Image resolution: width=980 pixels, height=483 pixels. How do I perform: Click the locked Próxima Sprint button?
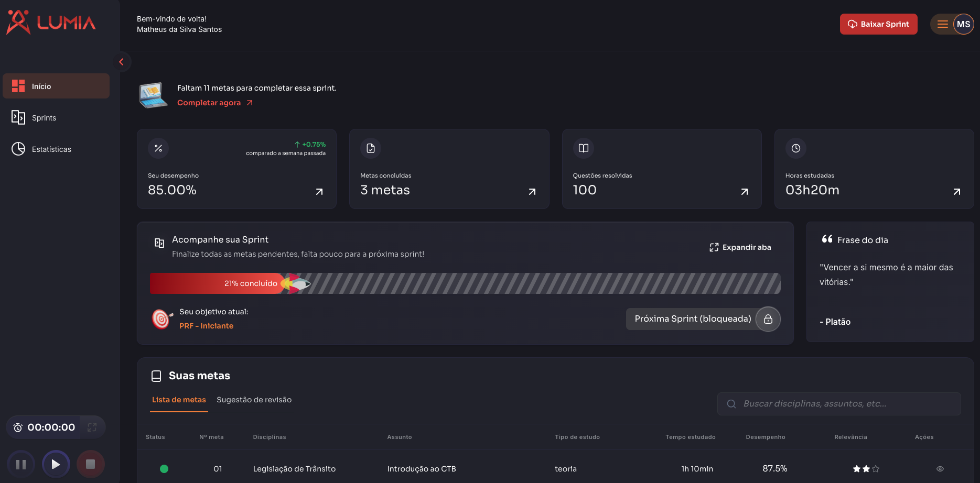703,319
